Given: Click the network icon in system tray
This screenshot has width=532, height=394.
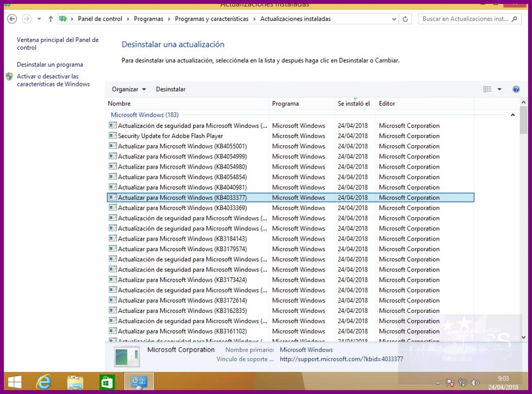Looking at the screenshot, I should tap(463, 383).
